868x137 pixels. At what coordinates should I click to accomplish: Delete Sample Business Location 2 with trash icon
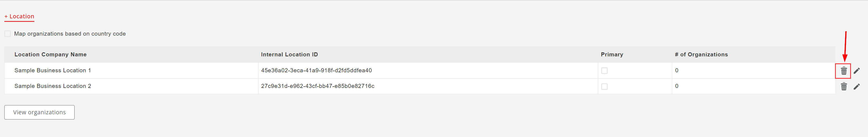843,87
